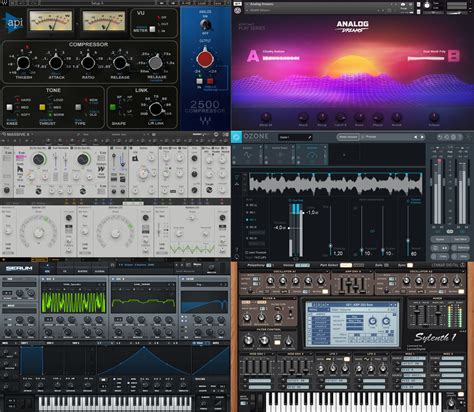The height and width of the screenshot is (412, 474).
Task: Click next preset arrow in Ozone
Action: click(422, 137)
